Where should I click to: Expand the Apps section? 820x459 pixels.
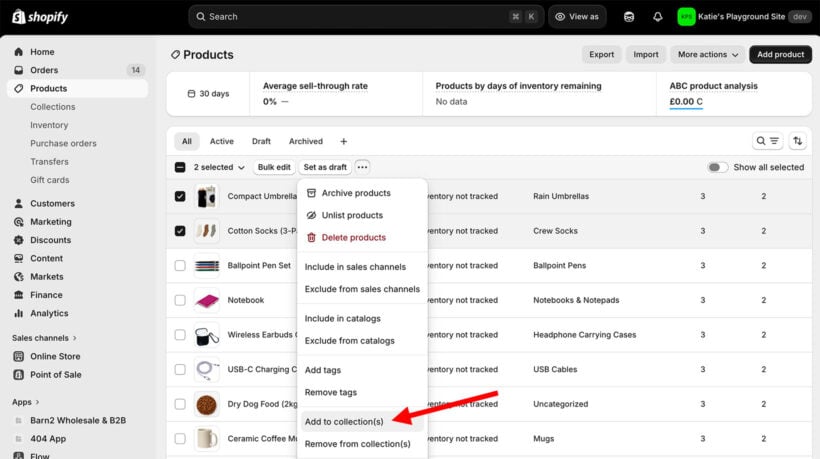click(x=26, y=402)
